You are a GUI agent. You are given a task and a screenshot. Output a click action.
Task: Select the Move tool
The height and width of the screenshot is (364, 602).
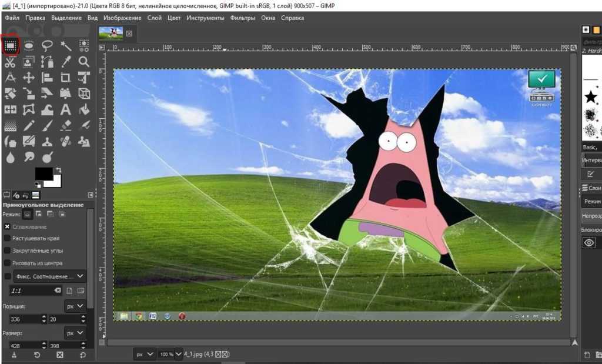pos(29,78)
